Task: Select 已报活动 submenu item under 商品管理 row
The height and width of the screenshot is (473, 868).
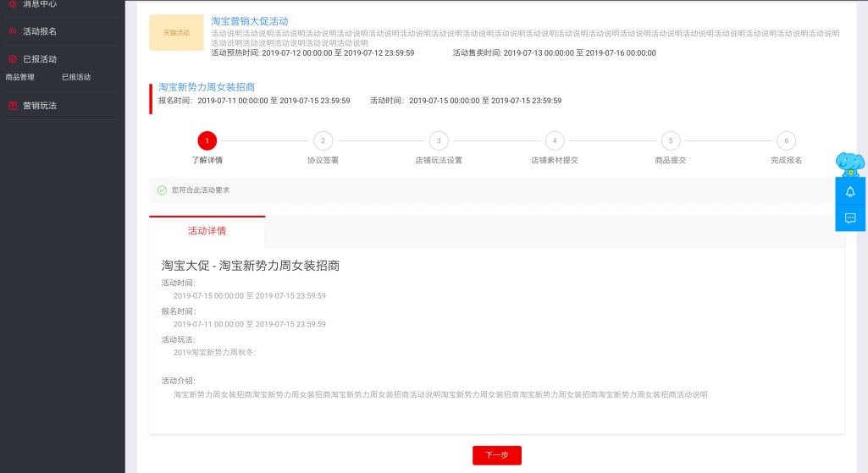Action: (76, 78)
